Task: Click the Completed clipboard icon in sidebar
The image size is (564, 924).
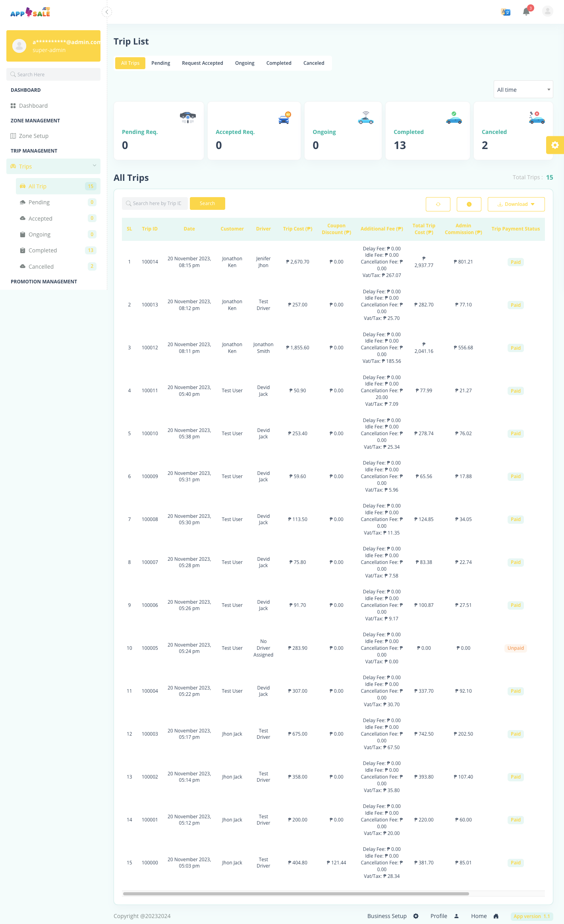Action: [x=23, y=250]
